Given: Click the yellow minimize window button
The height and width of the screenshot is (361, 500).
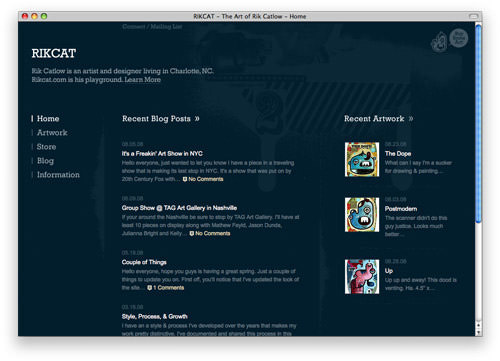Looking at the screenshot, I should point(34,16).
